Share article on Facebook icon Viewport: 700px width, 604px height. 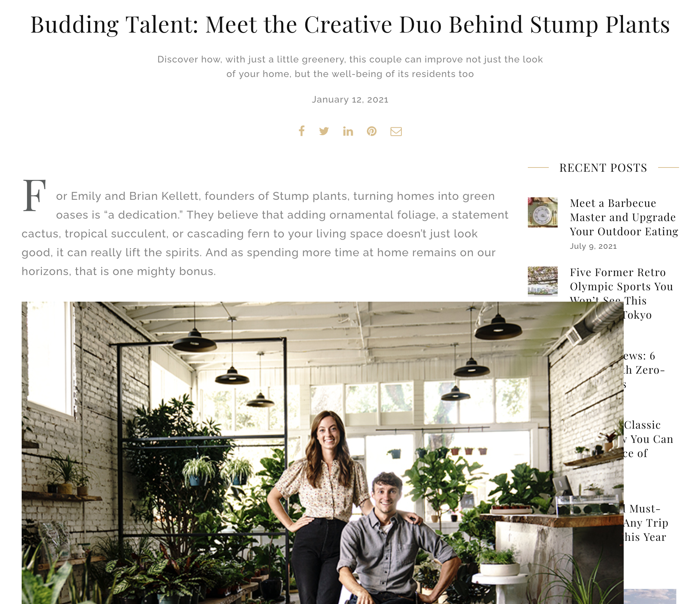302,131
